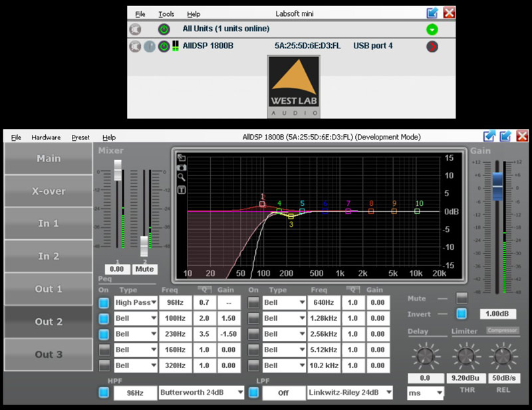Enable the 96Hz HPF checkbox
Screen dimensions: 532x410
(x=104, y=392)
